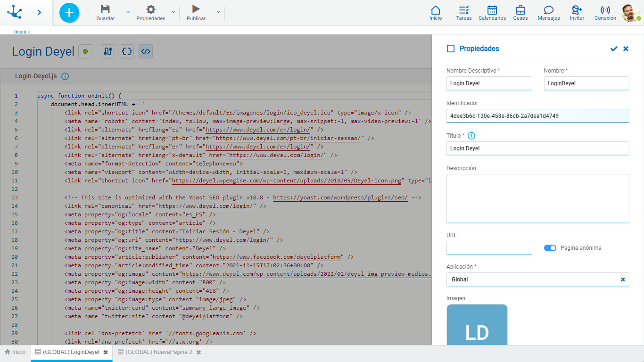Click the og:site_name meta code line
The width and height of the screenshot is (644, 362).
click(x=145, y=248)
